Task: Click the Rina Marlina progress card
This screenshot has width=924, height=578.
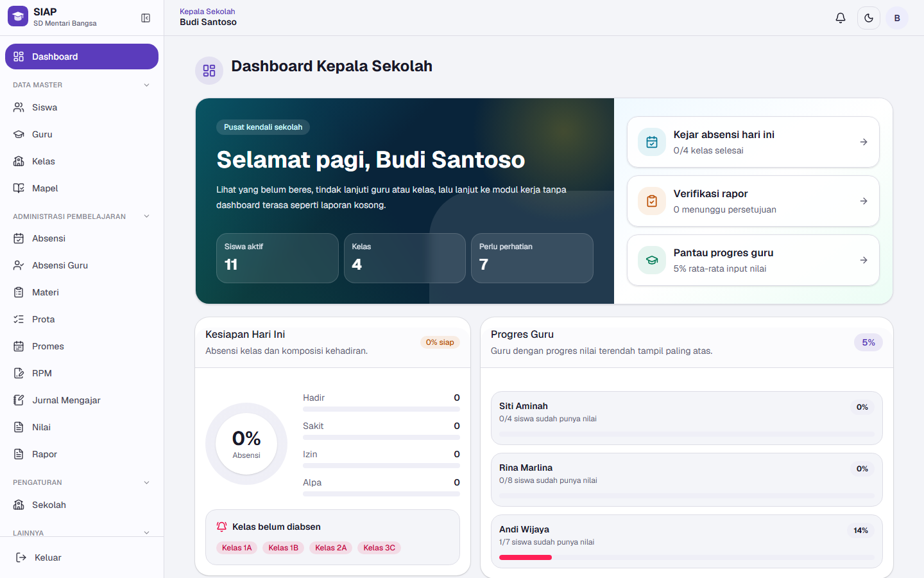Action: click(x=687, y=480)
